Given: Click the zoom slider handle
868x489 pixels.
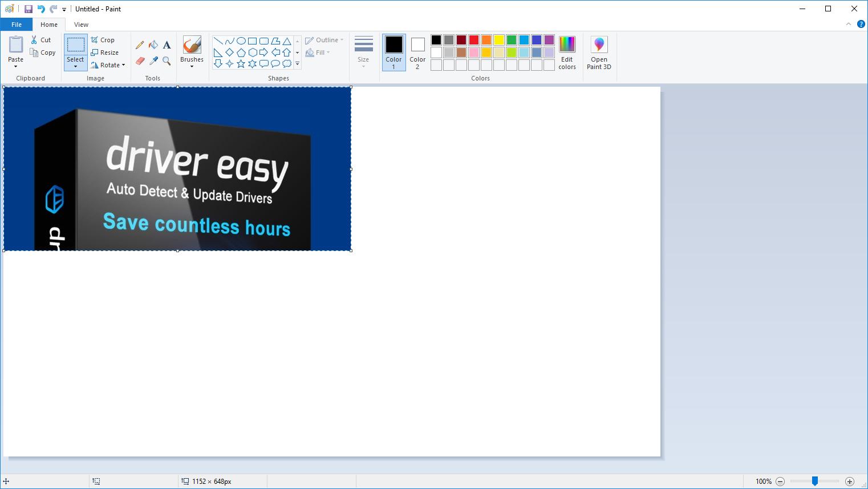Looking at the screenshot, I should click(815, 482).
